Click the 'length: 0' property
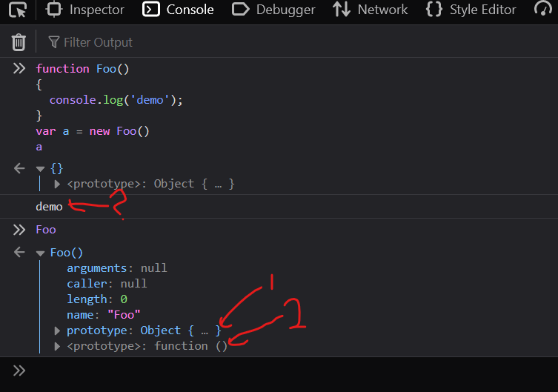 pos(97,299)
